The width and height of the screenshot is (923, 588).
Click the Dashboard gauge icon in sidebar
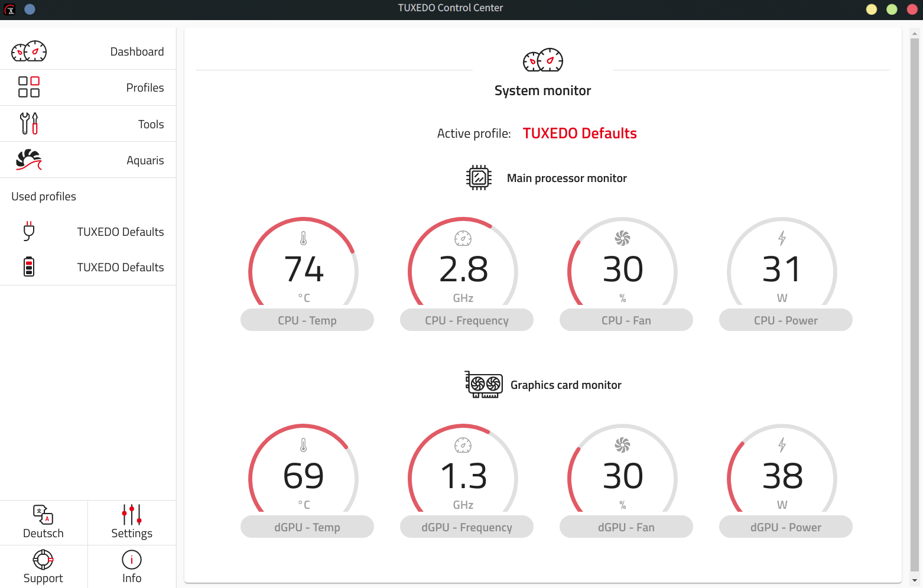tap(29, 52)
